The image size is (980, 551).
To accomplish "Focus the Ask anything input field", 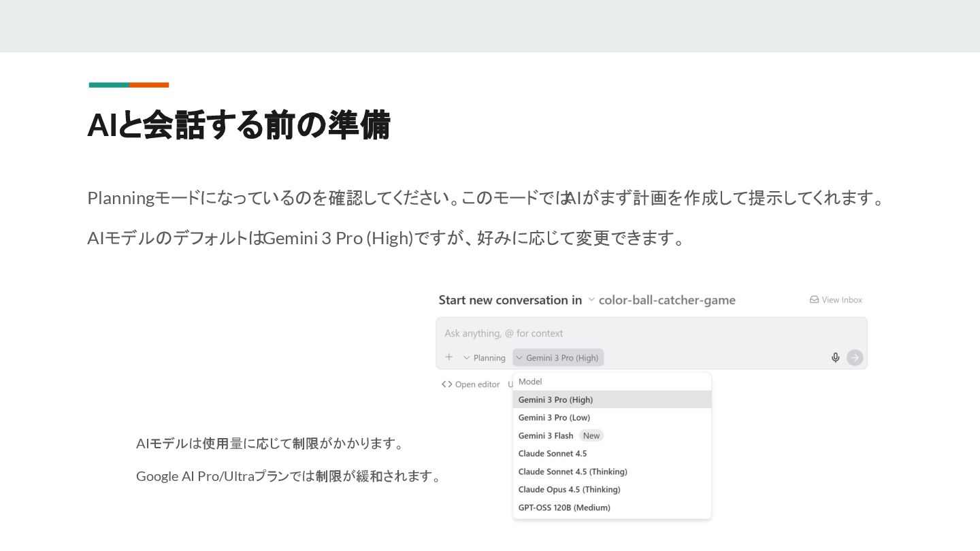I will tap(651, 333).
